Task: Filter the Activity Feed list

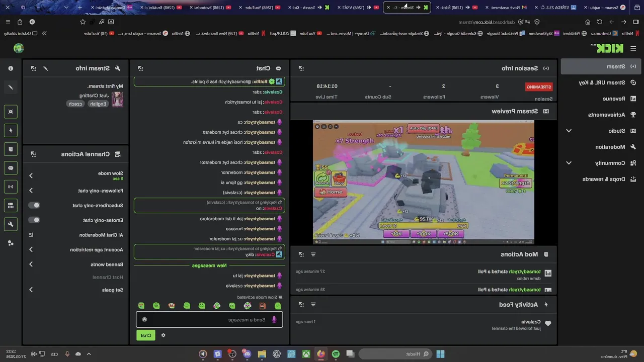Action: click(313, 304)
